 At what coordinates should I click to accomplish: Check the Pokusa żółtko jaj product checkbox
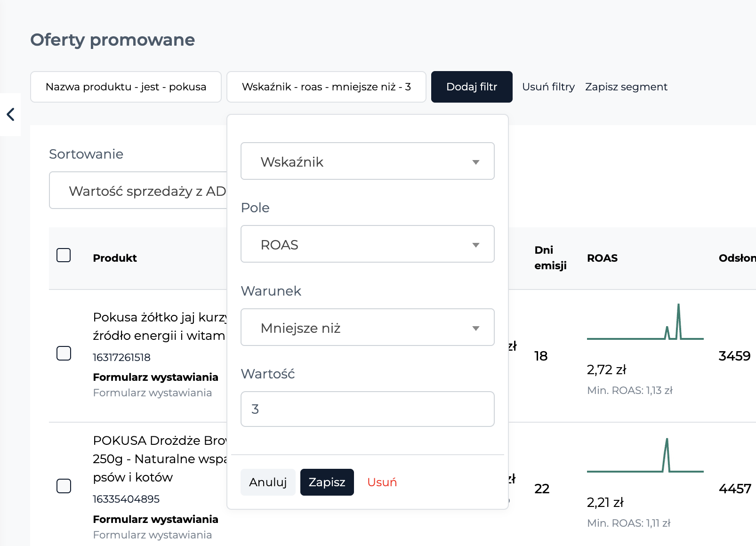(x=64, y=353)
